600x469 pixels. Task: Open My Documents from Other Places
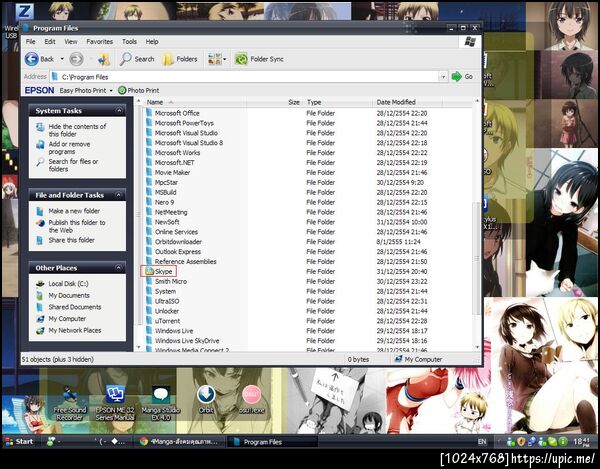tap(69, 295)
